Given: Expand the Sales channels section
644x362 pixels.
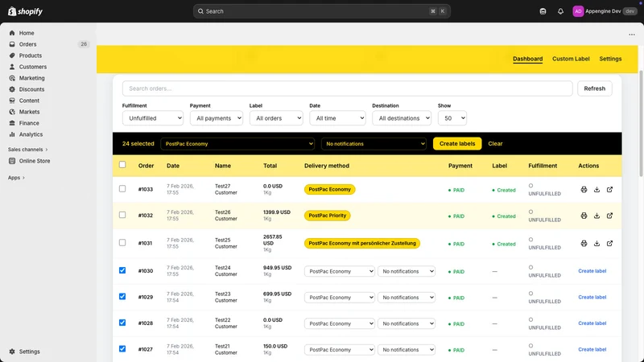Looking at the screenshot, I should coord(27,150).
